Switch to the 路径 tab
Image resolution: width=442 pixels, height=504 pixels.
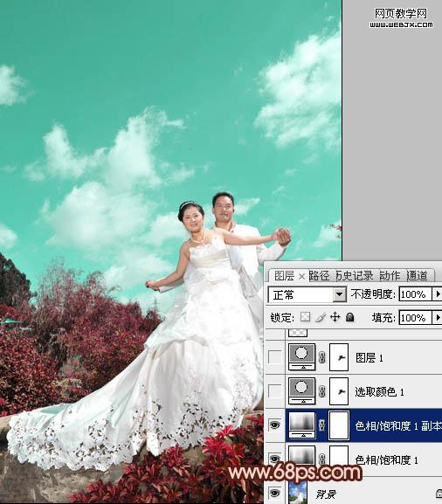click(x=319, y=276)
